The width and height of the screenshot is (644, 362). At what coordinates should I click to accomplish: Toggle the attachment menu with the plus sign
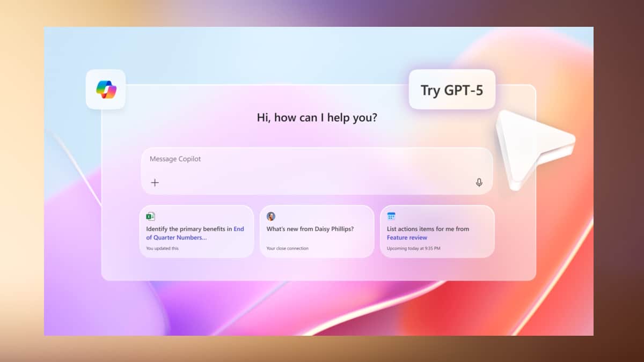155,182
